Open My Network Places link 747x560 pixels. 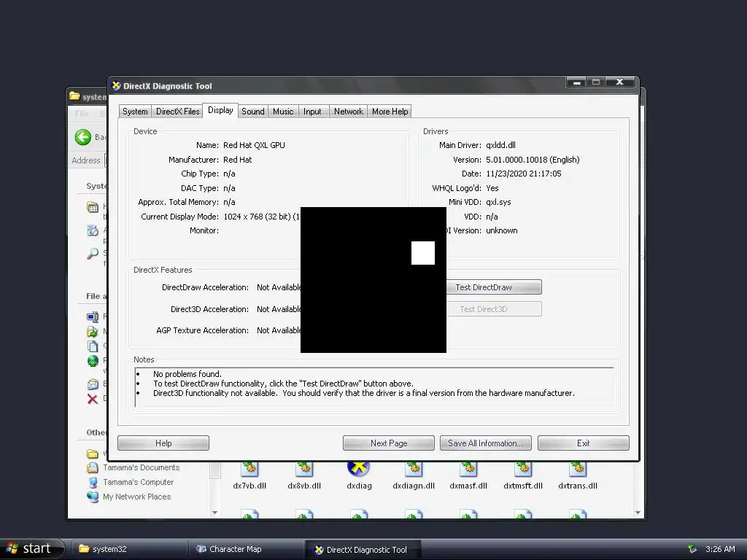tap(136, 497)
